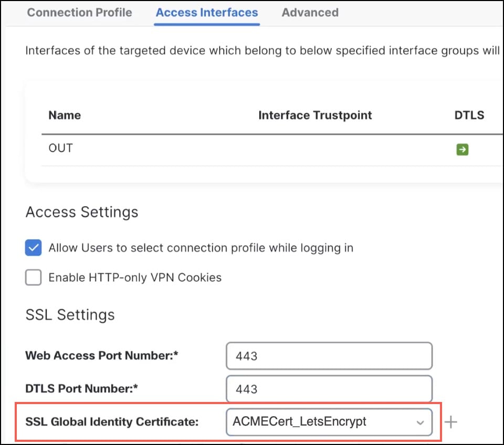
Task: Click the Interface Trustpoint column header
Action: [315, 115]
